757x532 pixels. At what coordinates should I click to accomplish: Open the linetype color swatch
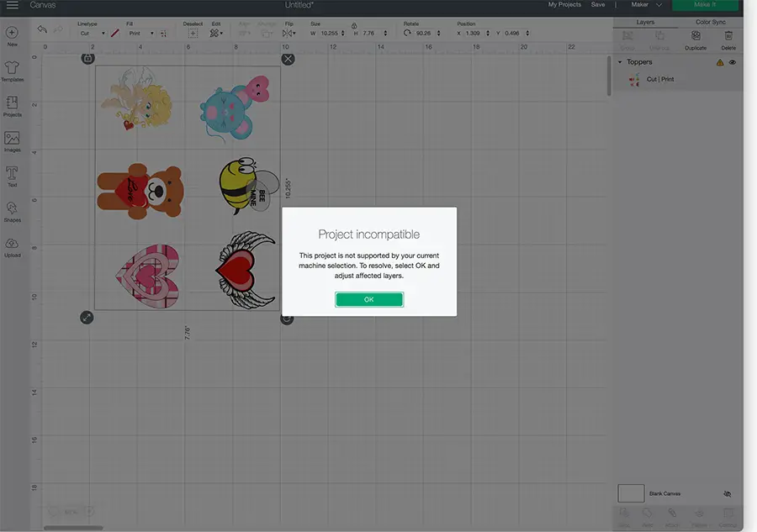pyautogui.click(x=115, y=34)
